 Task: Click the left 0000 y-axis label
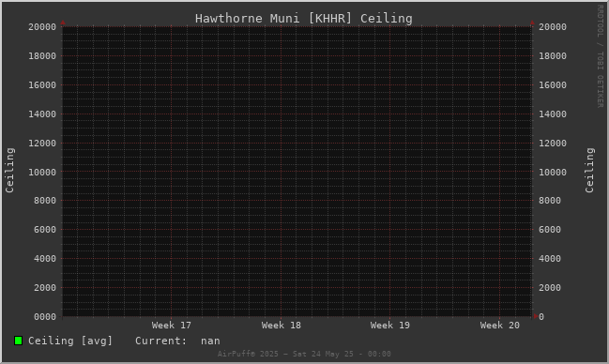(x=45, y=317)
